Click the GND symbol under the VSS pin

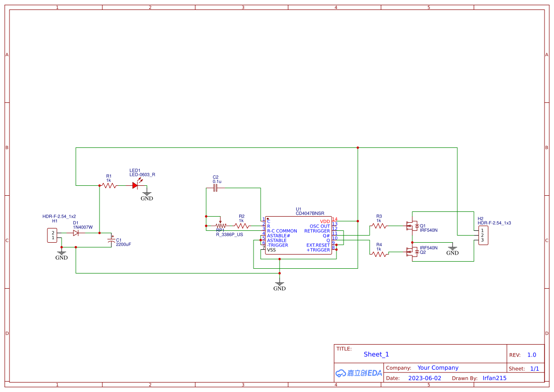coord(280,284)
